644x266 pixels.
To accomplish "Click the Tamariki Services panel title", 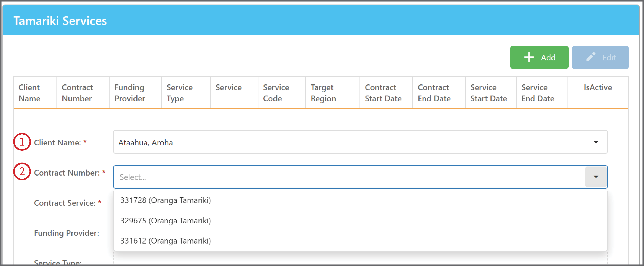I will coord(60,21).
